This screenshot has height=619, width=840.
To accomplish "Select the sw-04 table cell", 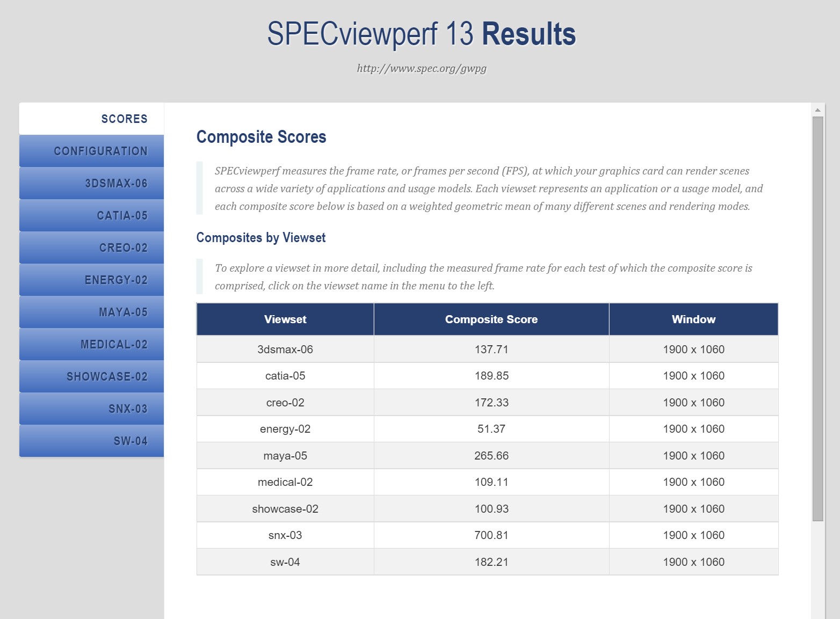I will pos(285,562).
